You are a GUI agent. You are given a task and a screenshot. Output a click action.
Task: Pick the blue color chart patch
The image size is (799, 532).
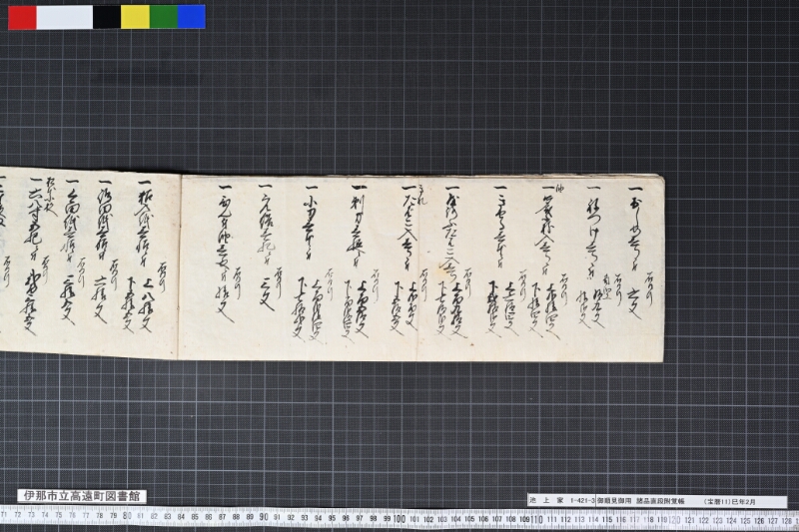192,17
